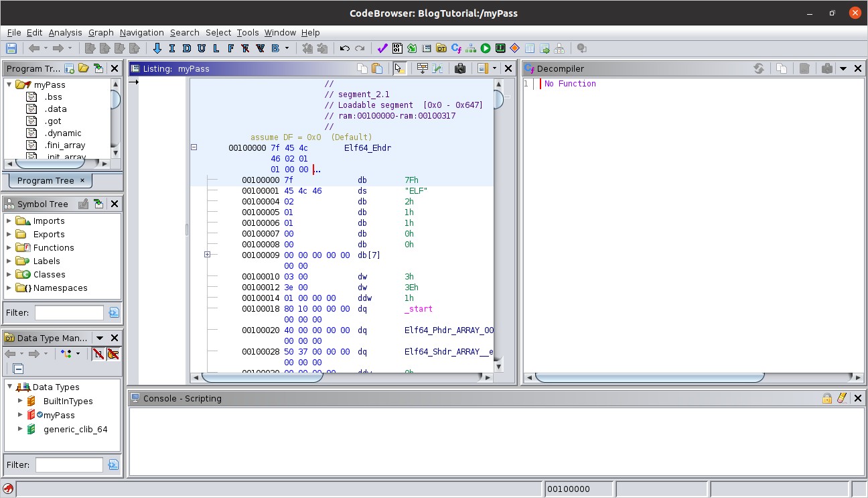The height and width of the screenshot is (498, 868).
Task: Click Listing paste clipboard icon
Action: coord(377,68)
